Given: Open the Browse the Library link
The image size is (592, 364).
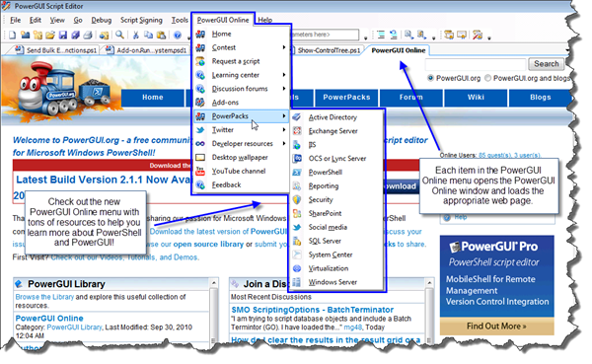Looking at the screenshot, I should (44, 297).
